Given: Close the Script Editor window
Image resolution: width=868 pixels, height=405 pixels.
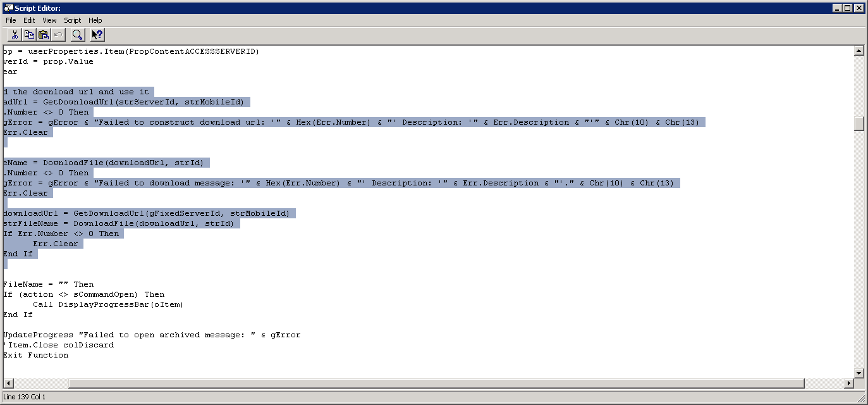Looking at the screenshot, I should (x=859, y=8).
